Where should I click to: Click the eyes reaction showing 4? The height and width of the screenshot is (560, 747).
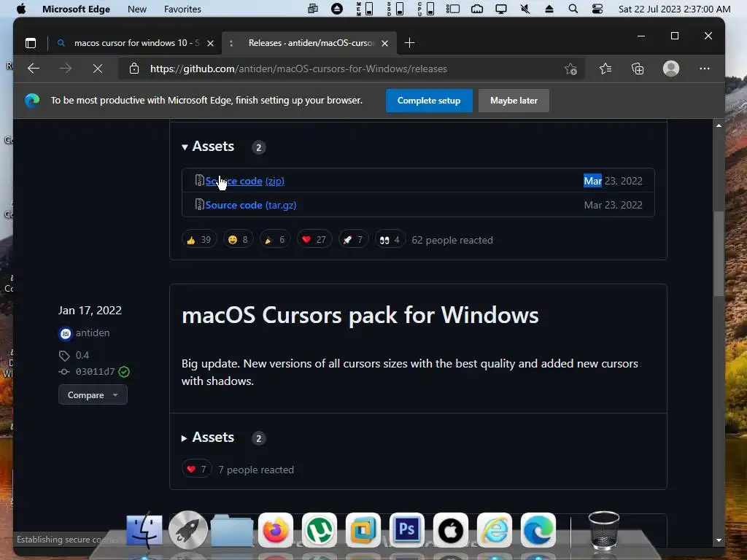(390, 239)
